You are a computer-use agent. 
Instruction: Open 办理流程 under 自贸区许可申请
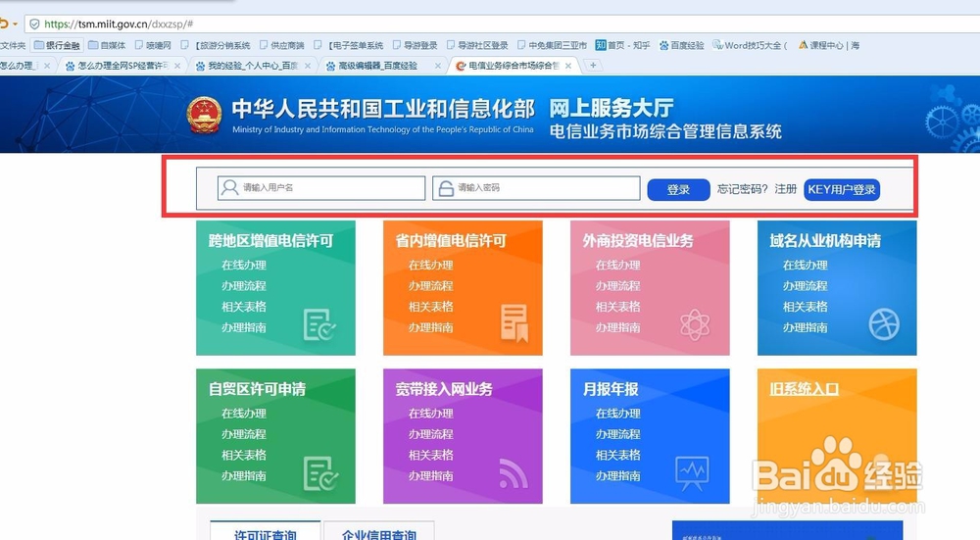click(x=244, y=434)
